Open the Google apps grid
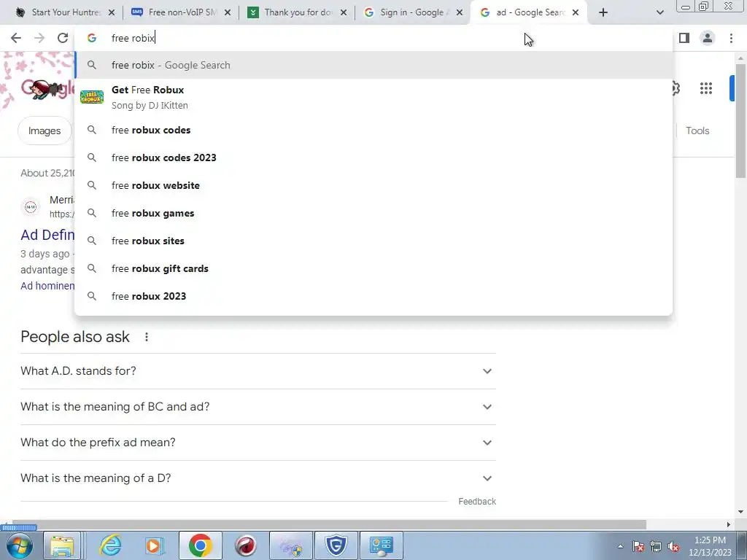The width and height of the screenshot is (747, 560). (x=706, y=88)
